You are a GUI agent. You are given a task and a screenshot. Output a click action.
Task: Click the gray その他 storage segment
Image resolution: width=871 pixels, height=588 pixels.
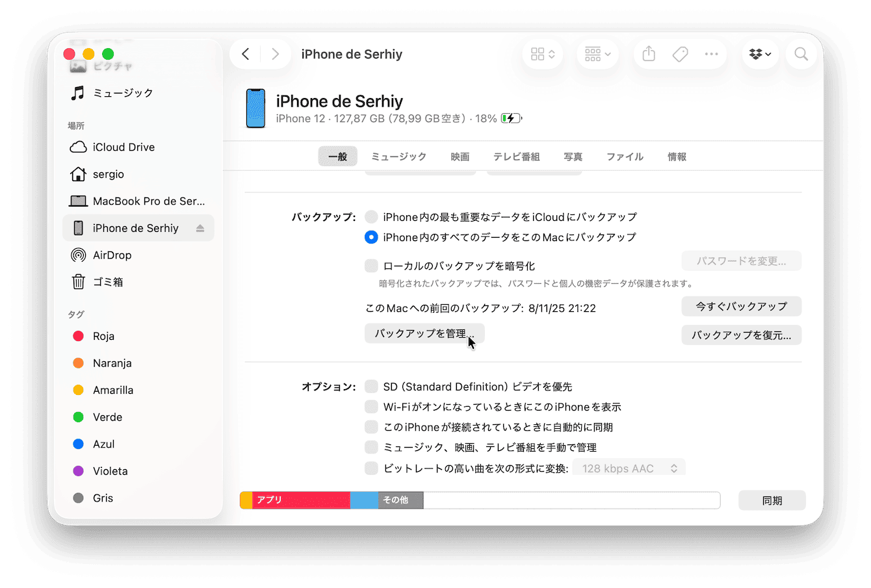pyautogui.click(x=400, y=500)
